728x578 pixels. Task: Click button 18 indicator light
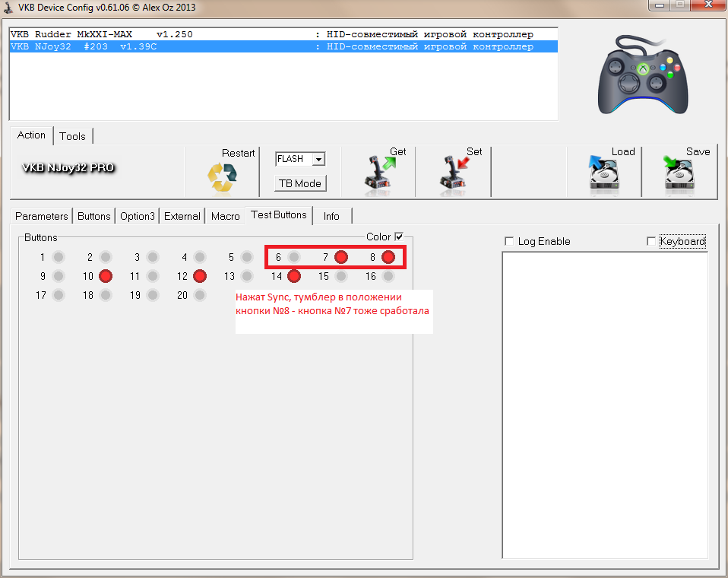tap(106, 295)
